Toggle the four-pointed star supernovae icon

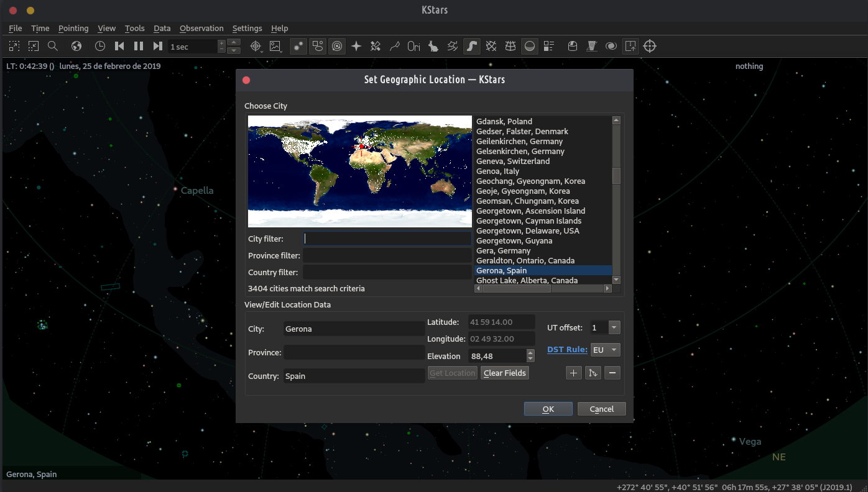point(356,46)
